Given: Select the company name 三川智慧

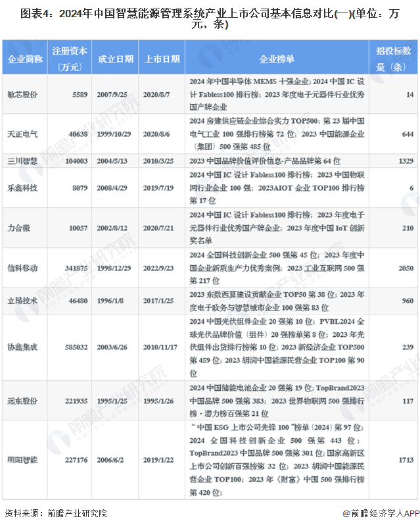Looking at the screenshot, I should coord(22,161).
